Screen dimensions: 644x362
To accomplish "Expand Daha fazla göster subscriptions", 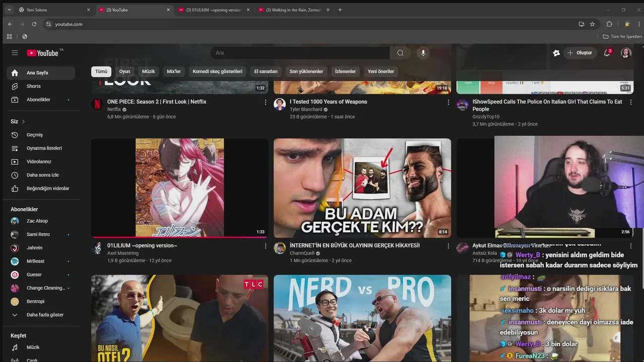I will click(41, 315).
